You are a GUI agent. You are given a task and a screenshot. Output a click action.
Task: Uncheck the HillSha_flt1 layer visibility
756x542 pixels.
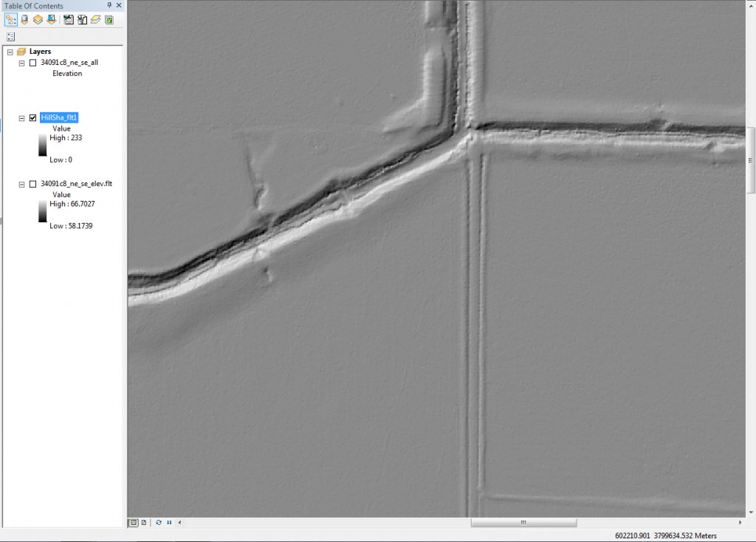tap(32, 117)
